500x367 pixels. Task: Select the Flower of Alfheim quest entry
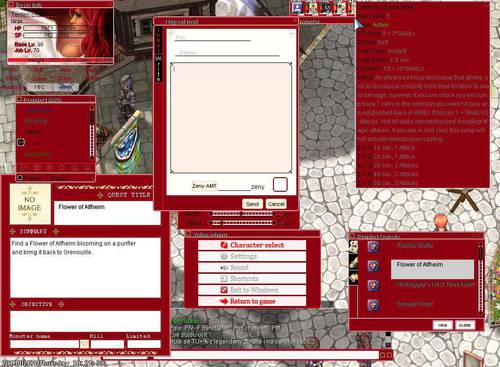[432, 269]
